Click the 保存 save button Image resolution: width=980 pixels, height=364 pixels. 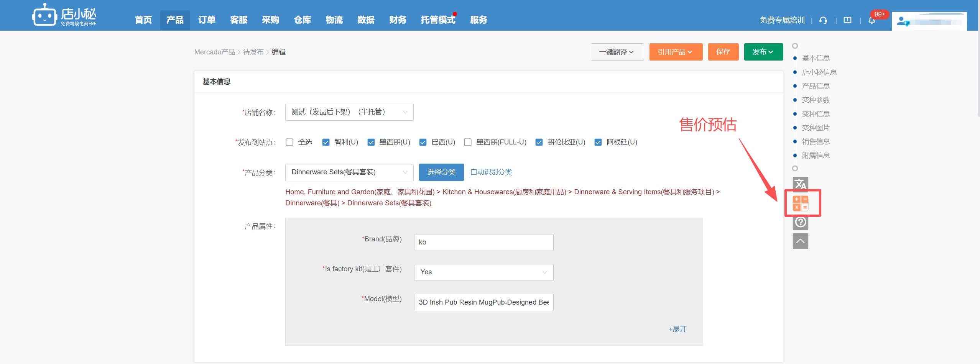coord(723,52)
